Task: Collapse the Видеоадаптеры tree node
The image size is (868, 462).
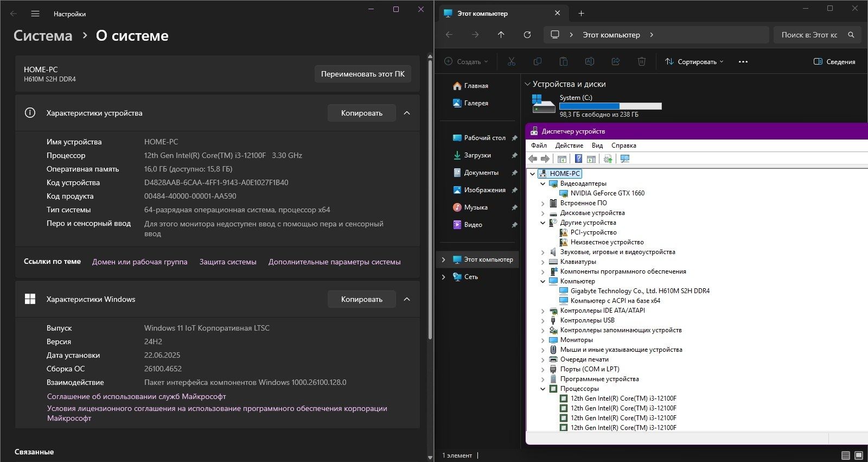Action: tap(542, 183)
